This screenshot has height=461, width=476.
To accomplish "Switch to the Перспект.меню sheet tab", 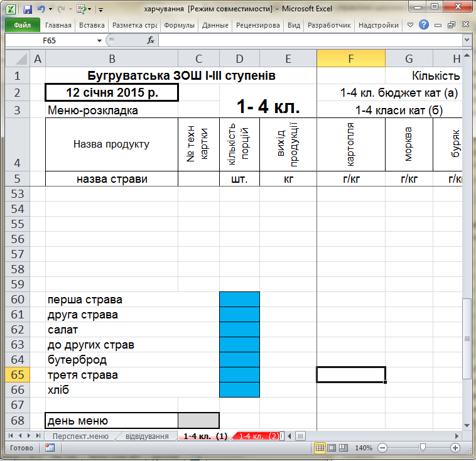I will (80, 436).
